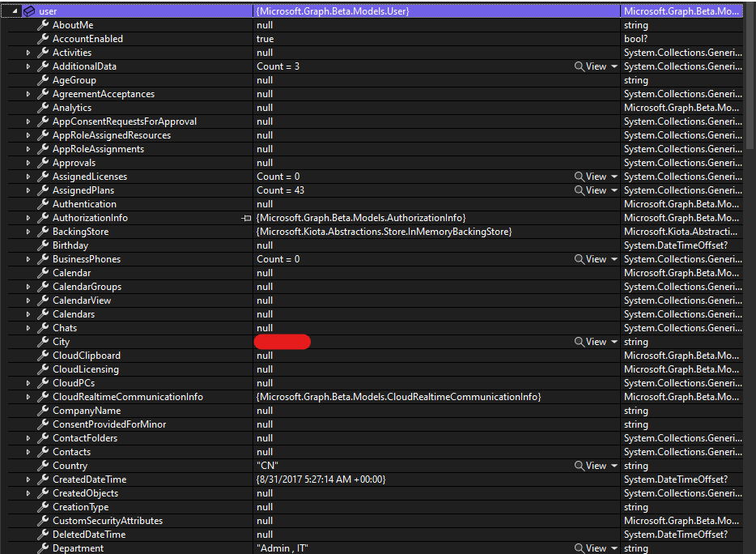Click the user object cube icon
Image resolution: width=756 pixels, height=554 pixels.
tap(29, 11)
